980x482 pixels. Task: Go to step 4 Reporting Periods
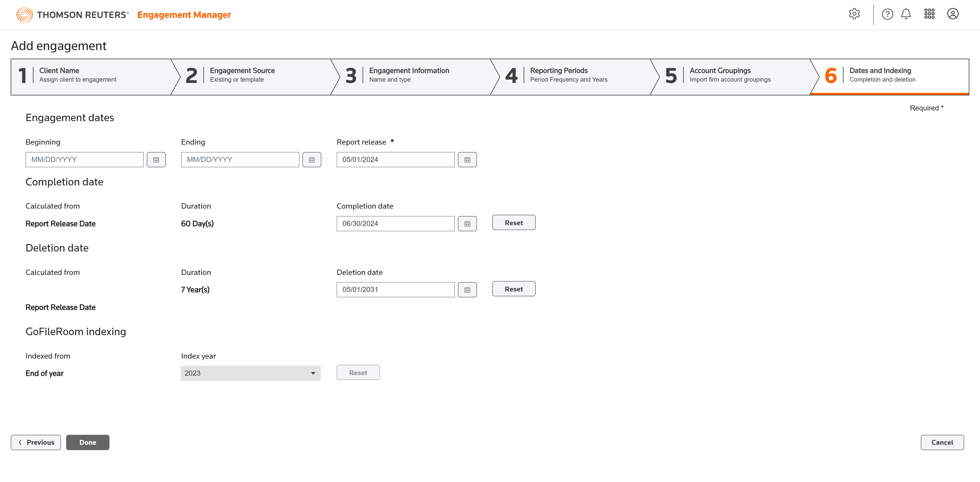(569, 75)
